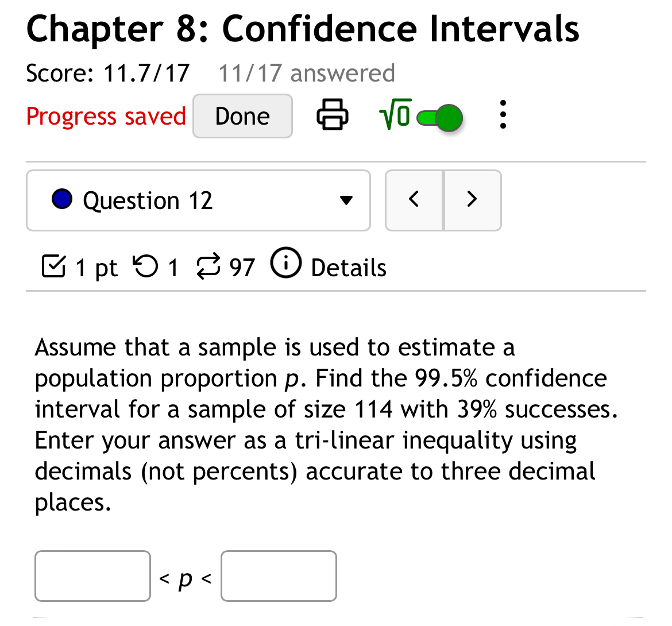
Task: Click the Done button
Action: [x=242, y=115]
